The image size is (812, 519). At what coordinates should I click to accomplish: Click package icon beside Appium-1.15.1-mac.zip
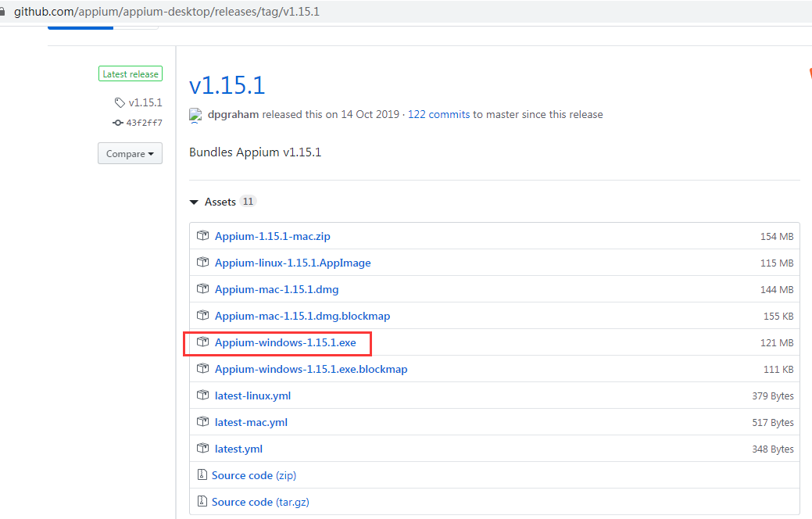[x=202, y=236]
